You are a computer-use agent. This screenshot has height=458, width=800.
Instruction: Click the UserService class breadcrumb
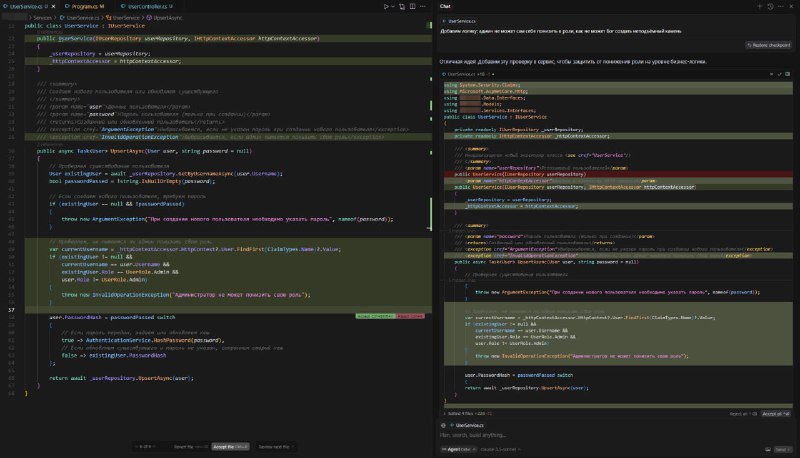(x=123, y=18)
